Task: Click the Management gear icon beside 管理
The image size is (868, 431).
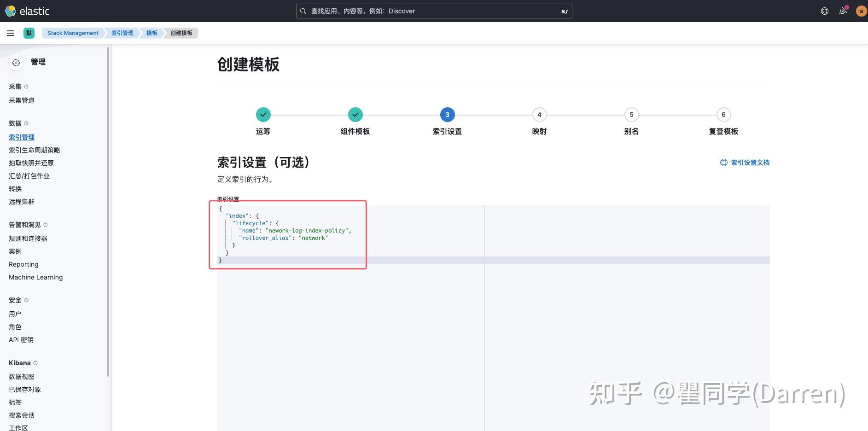Action: [16, 62]
